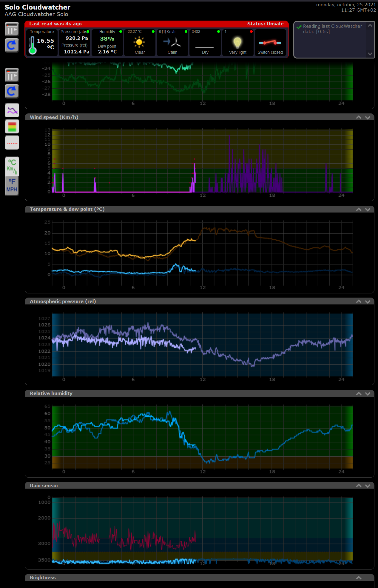This screenshot has height=588, width=378.
Task: Pause the top auto-refresh button in sidebar
Action: (x=12, y=29)
